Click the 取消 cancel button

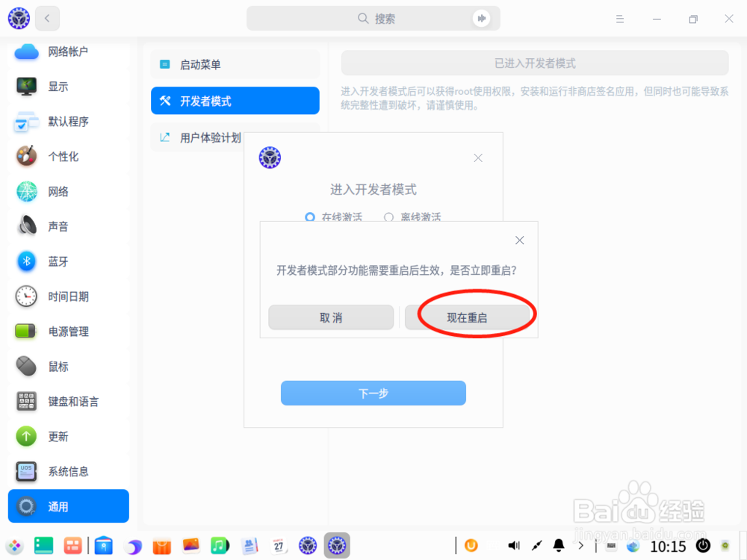tap(331, 317)
